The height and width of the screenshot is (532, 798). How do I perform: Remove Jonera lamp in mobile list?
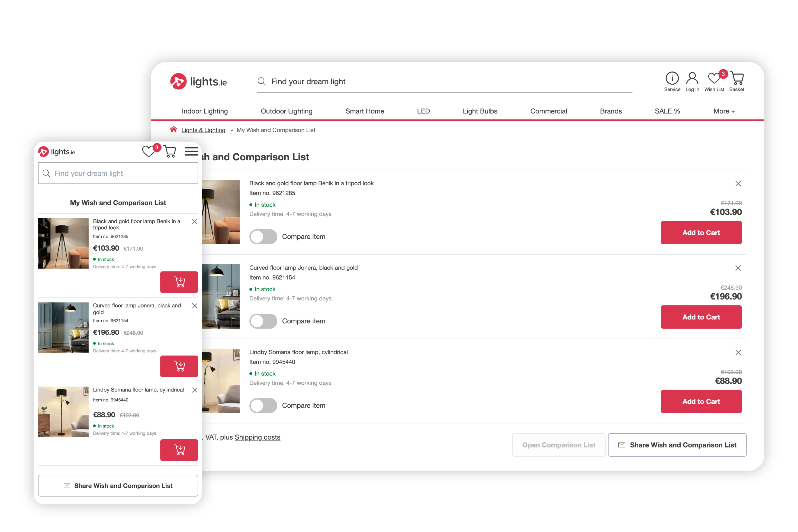195,306
